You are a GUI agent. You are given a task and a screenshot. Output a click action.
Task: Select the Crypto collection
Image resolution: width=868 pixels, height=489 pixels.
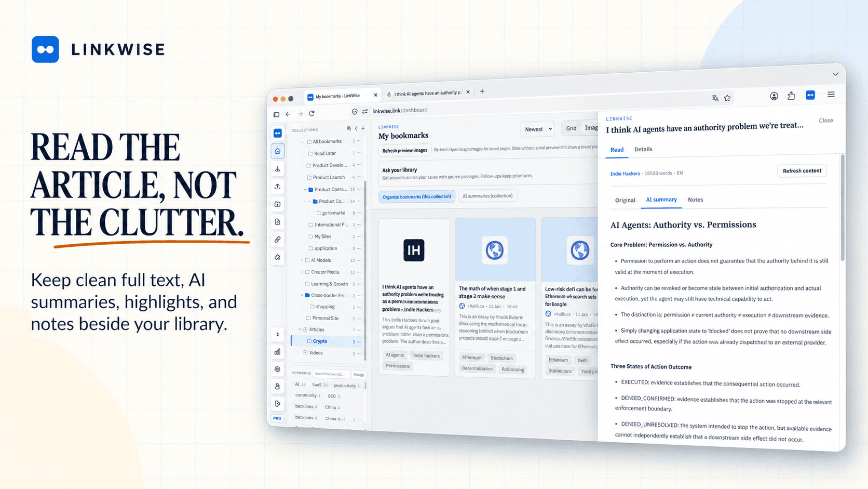pyautogui.click(x=328, y=341)
